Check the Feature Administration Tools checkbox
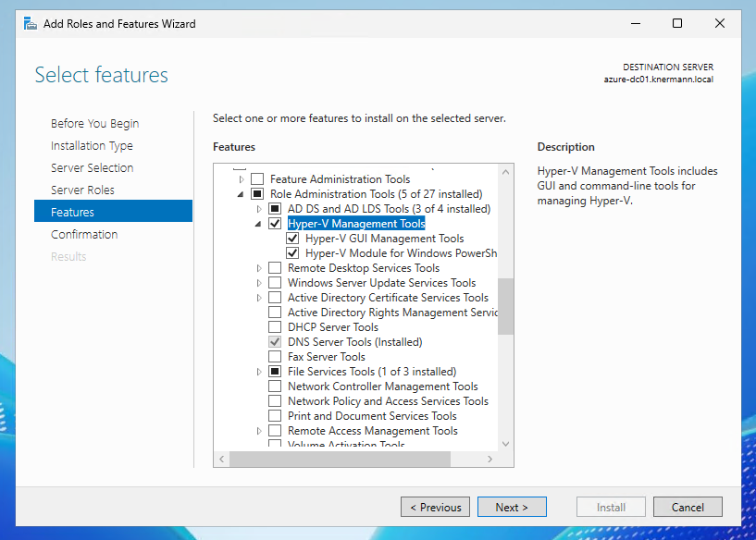 (x=257, y=179)
